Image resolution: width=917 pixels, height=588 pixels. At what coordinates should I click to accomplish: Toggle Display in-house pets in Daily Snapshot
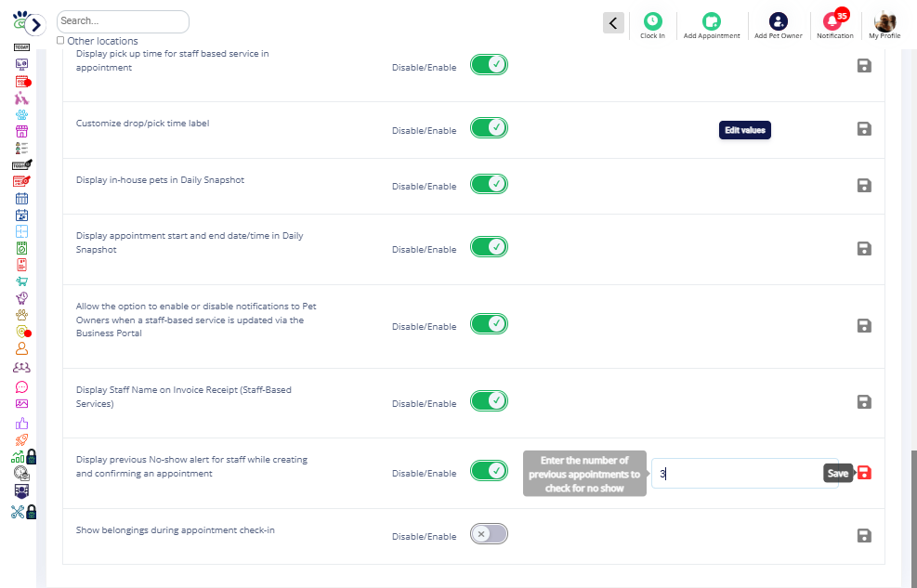(489, 184)
